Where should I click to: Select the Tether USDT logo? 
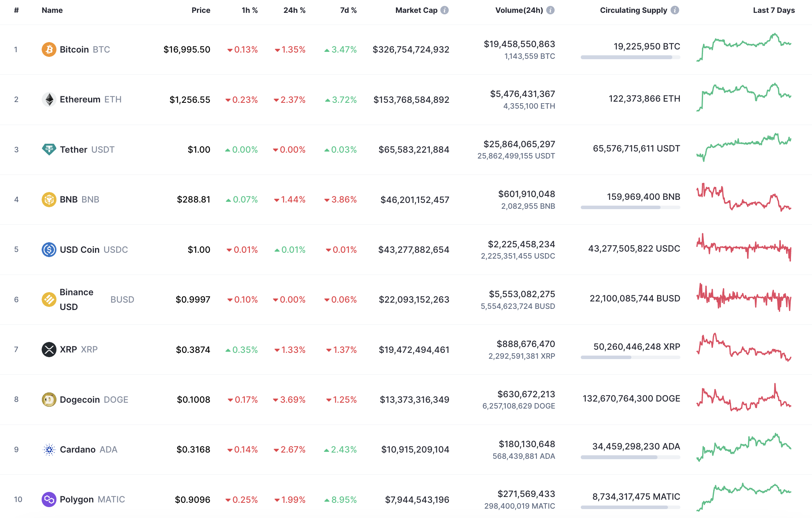click(x=48, y=149)
